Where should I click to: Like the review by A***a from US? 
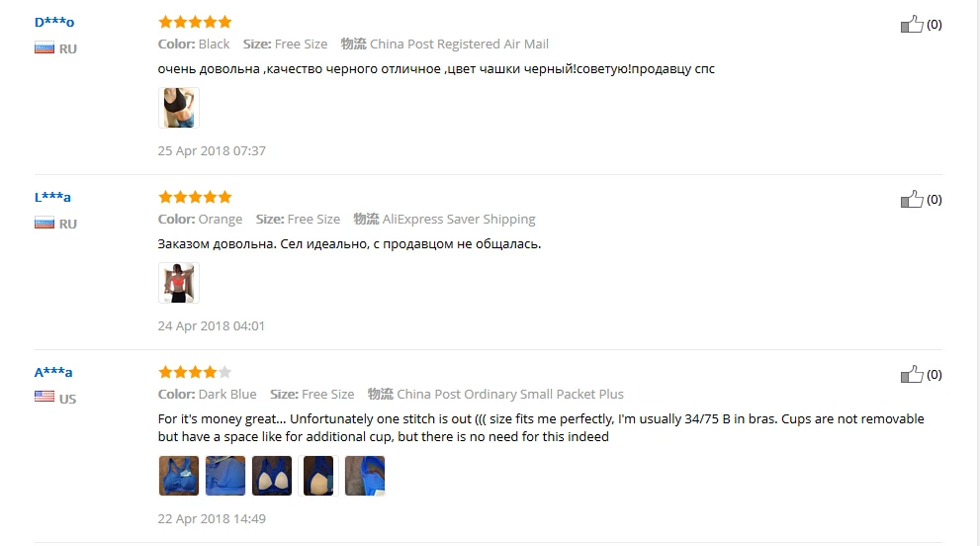point(911,375)
